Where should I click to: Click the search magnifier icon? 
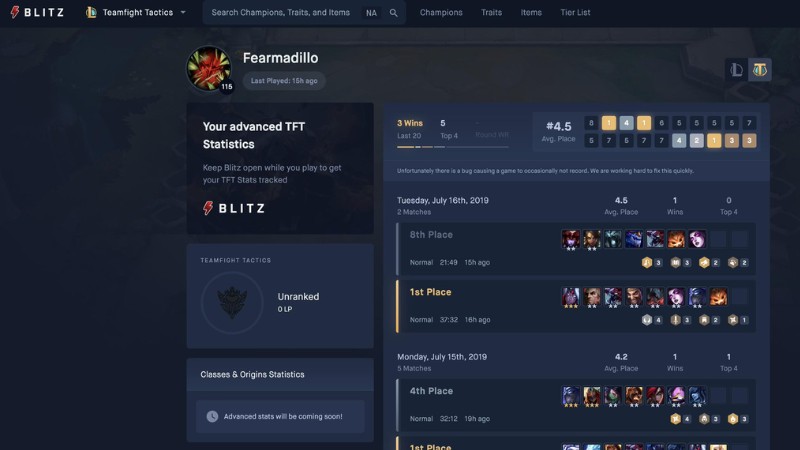pos(393,13)
